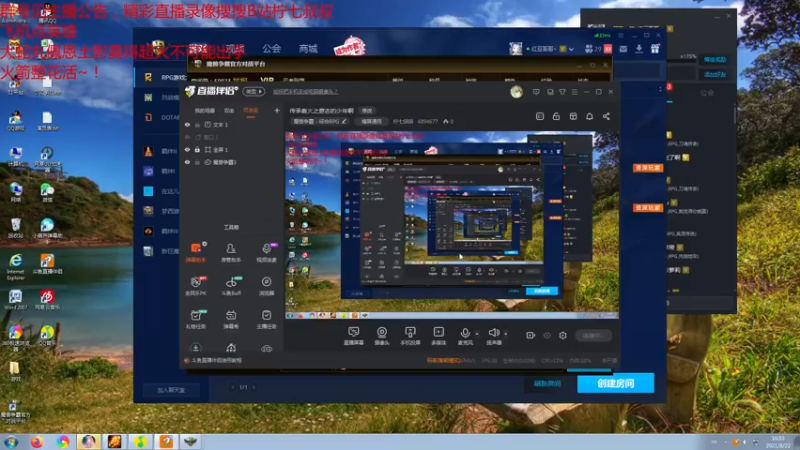
Task: Edit the 魔兽争霸 category selector
Action: click(320, 121)
